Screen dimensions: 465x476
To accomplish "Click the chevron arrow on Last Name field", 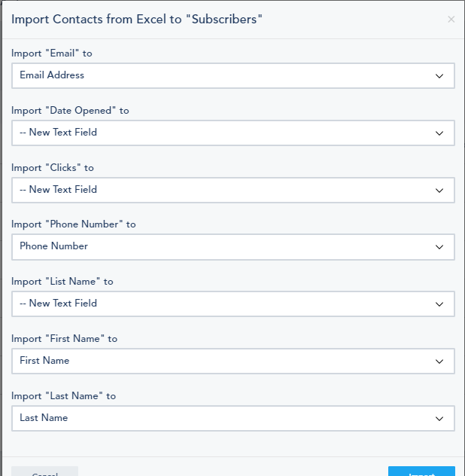I will coord(439,419).
